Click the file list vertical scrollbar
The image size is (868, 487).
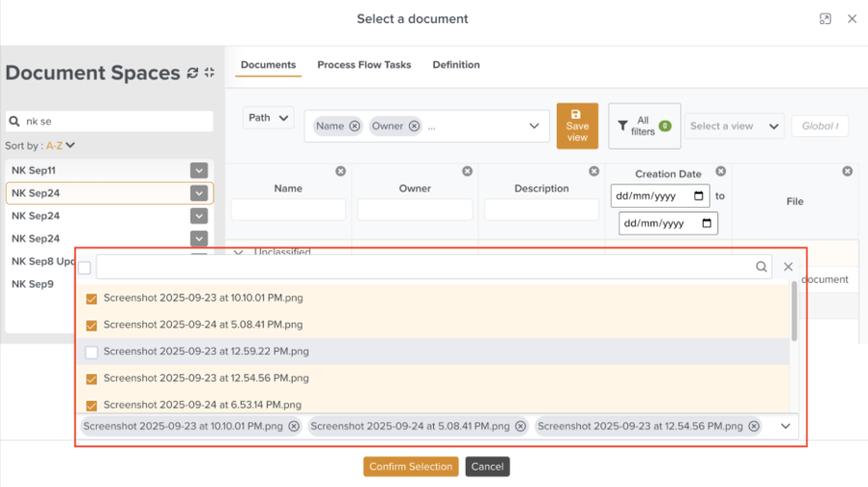coord(794,311)
